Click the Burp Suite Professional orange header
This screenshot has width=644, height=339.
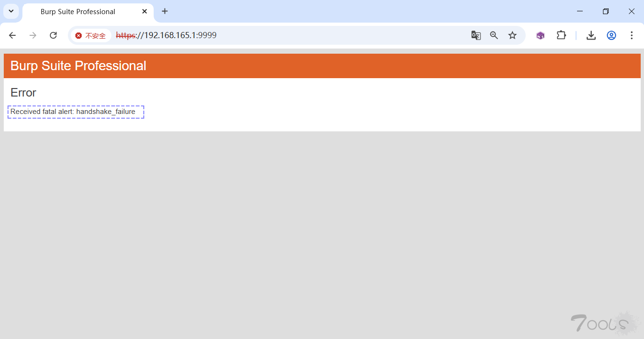click(x=322, y=66)
